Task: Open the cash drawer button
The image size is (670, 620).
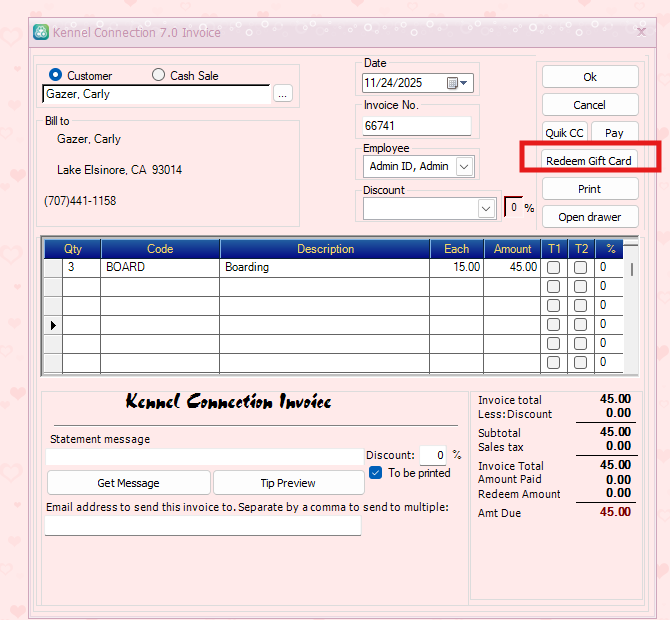Action: pos(589,217)
